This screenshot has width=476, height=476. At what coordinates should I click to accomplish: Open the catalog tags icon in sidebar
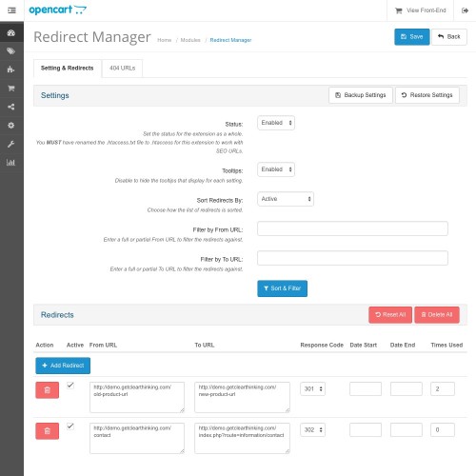coord(11,51)
